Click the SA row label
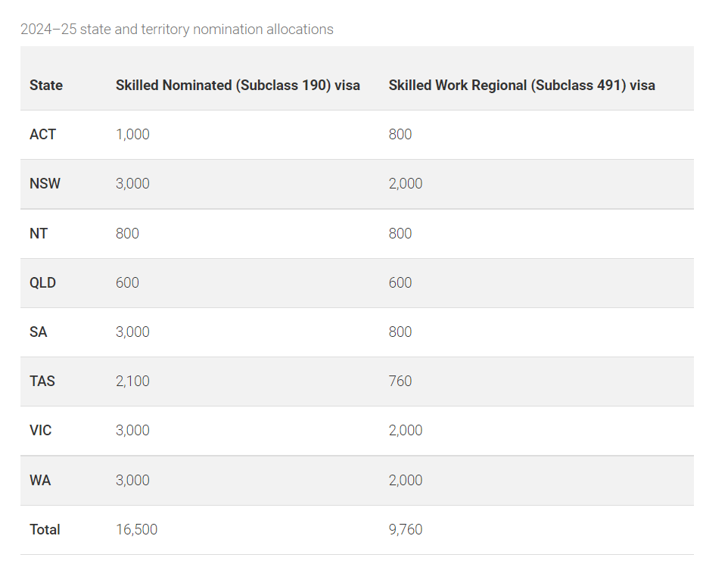Image resolution: width=728 pixels, height=567 pixels. [x=39, y=332]
